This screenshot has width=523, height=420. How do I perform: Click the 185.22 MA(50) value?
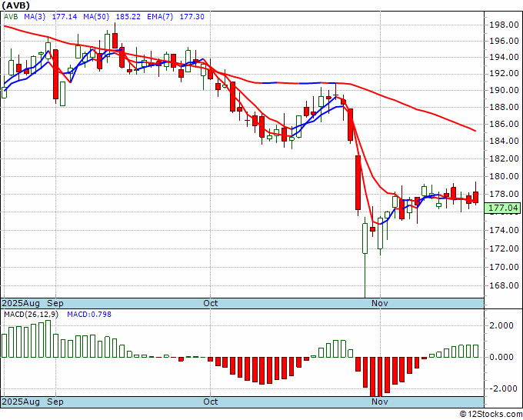pyautogui.click(x=128, y=17)
